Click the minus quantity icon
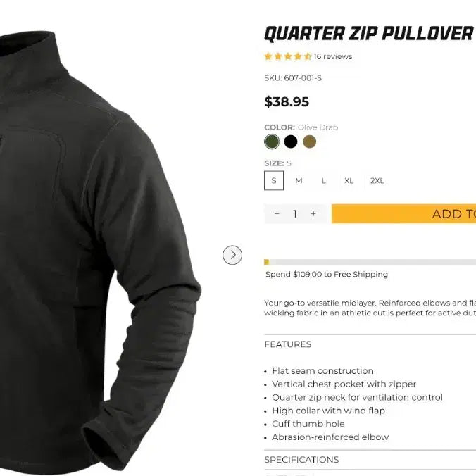The image size is (476, 476). 277,214
